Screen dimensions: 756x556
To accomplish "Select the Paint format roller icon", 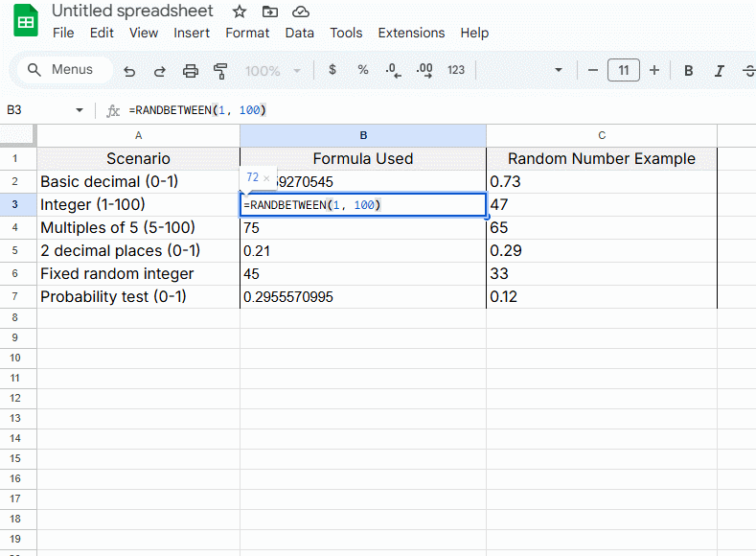I will tap(221, 71).
